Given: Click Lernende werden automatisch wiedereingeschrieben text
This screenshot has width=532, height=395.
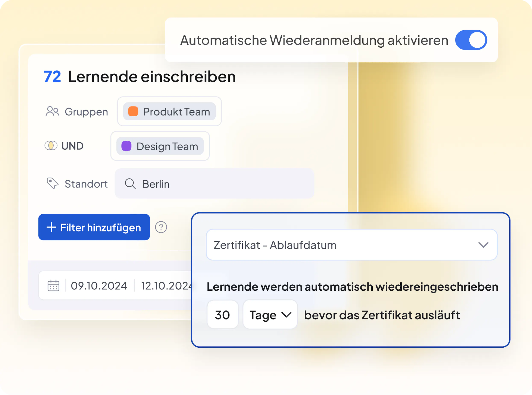Looking at the screenshot, I should tap(352, 287).
